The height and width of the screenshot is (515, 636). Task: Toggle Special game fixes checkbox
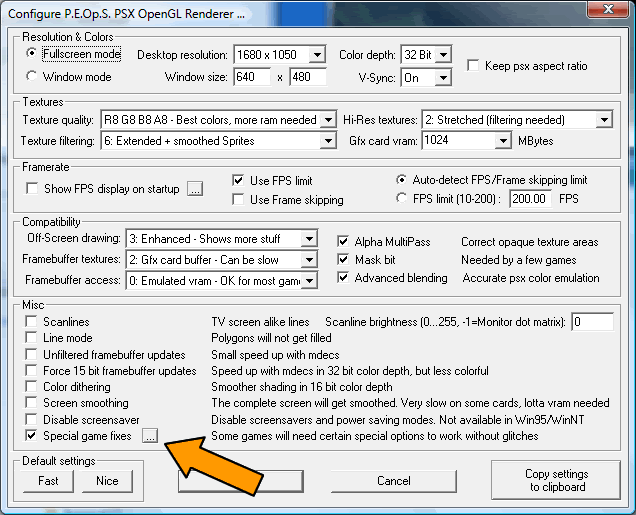point(31,436)
